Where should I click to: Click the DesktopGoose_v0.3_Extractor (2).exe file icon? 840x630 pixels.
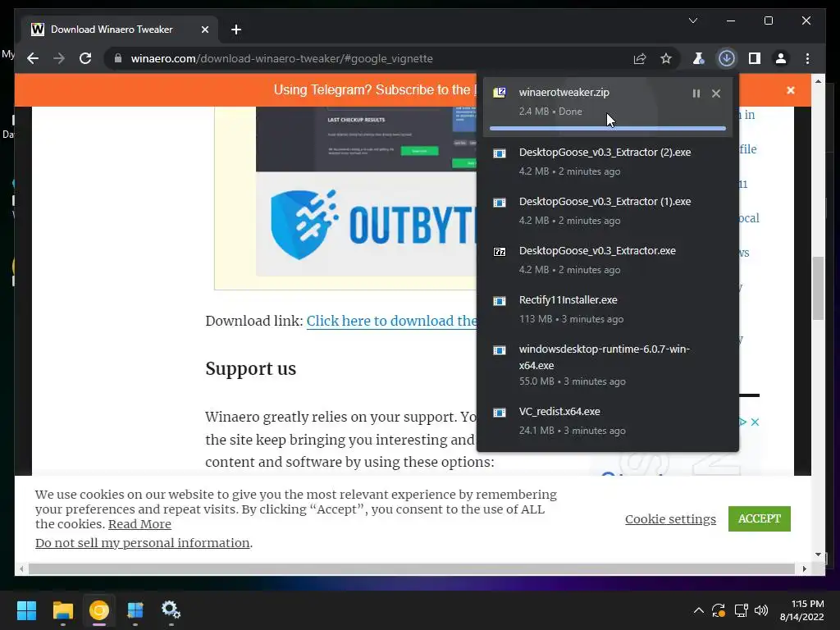click(x=500, y=153)
